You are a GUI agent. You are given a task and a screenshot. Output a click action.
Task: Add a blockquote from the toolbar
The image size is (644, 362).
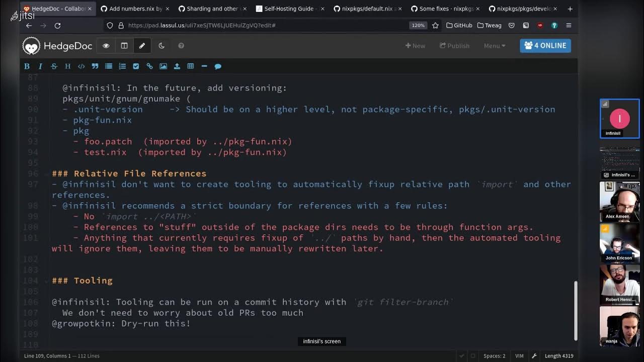[x=95, y=66]
